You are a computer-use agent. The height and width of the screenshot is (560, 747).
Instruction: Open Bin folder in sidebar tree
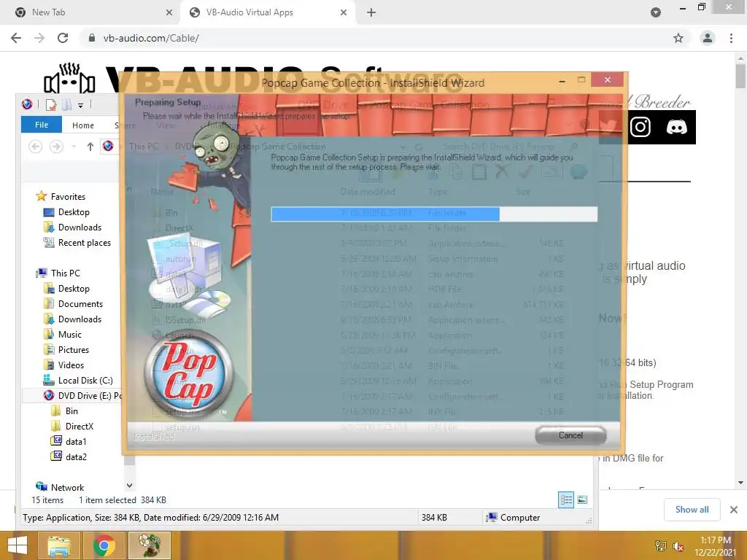pyautogui.click(x=71, y=411)
